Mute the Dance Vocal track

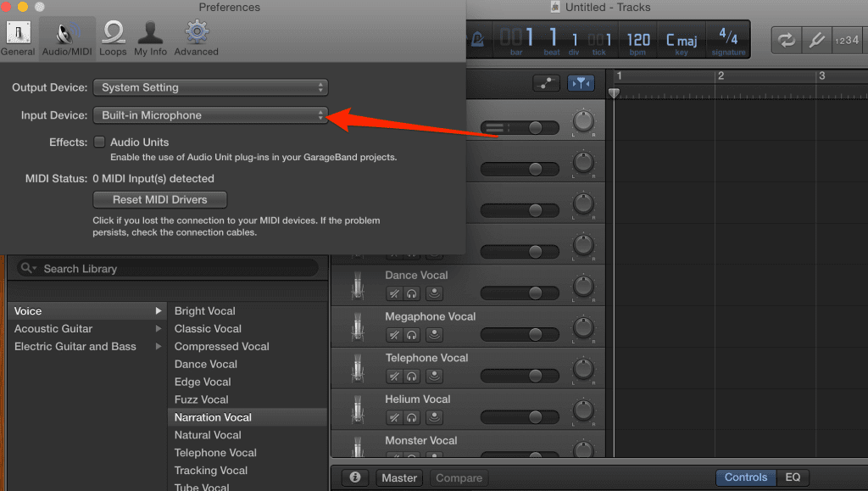394,293
